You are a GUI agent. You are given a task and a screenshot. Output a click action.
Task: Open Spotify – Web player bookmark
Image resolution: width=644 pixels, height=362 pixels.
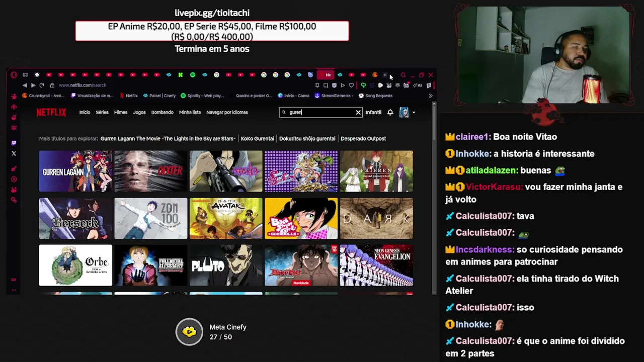[202, 96]
